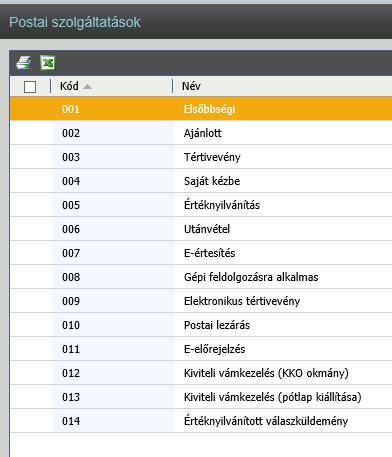Select Értéknyilvánított válaszküldemény entry
The image size is (392, 457).
(266, 421)
